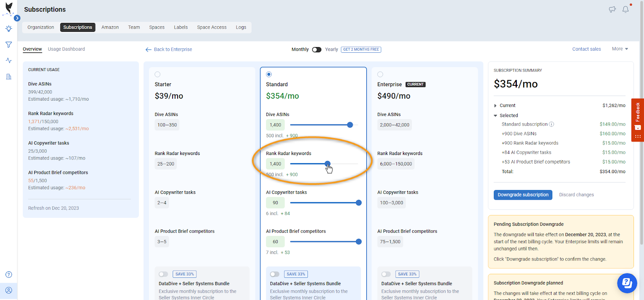Open the lightbulb icon in the sidebar

(x=8, y=29)
